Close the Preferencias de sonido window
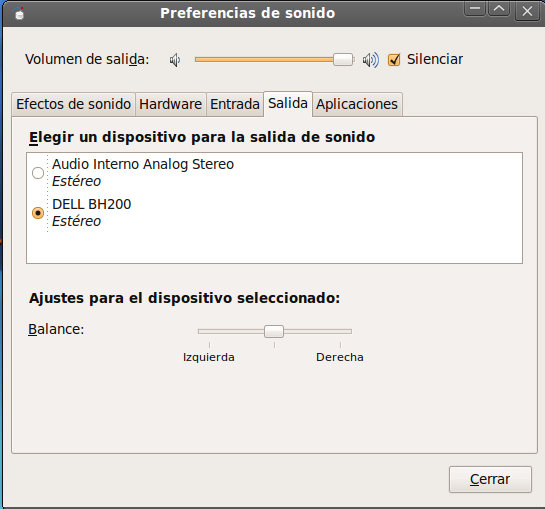This screenshot has width=545, height=509. (x=527, y=11)
